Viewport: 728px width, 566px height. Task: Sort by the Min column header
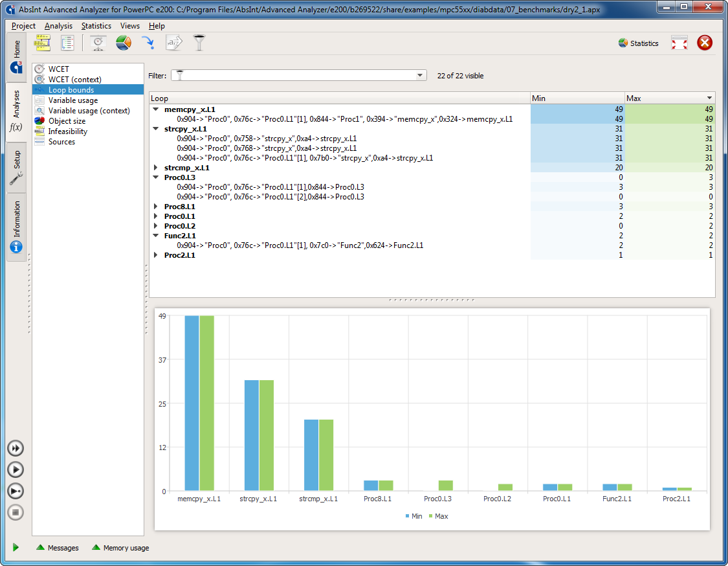[x=578, y=98]
